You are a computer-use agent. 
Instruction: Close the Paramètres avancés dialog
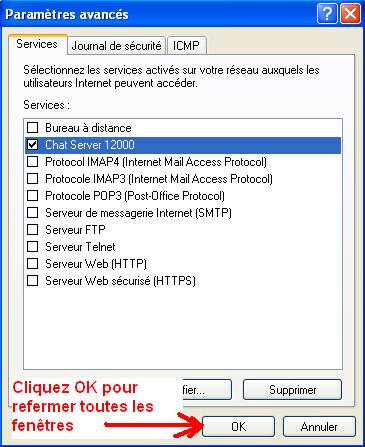pos(350,14)
